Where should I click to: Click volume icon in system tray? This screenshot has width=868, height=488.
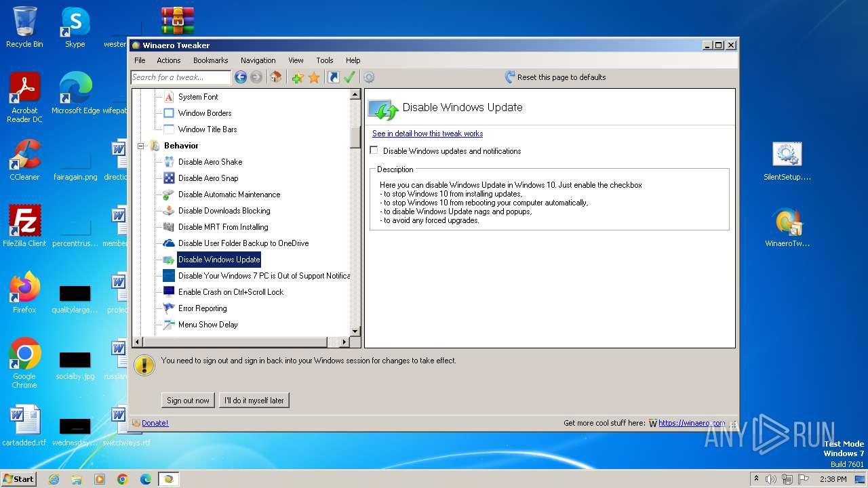pyautogui.click(x=771, y=479)
